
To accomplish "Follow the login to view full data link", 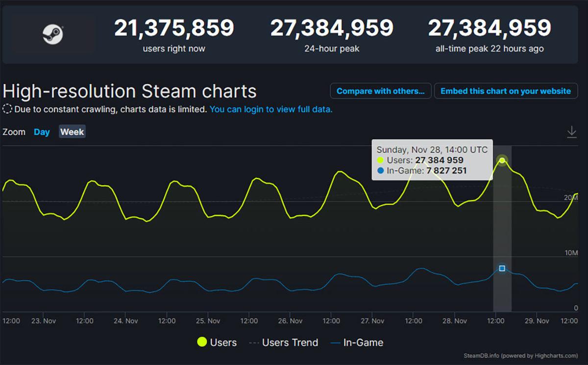I will (x=271, y=109).
